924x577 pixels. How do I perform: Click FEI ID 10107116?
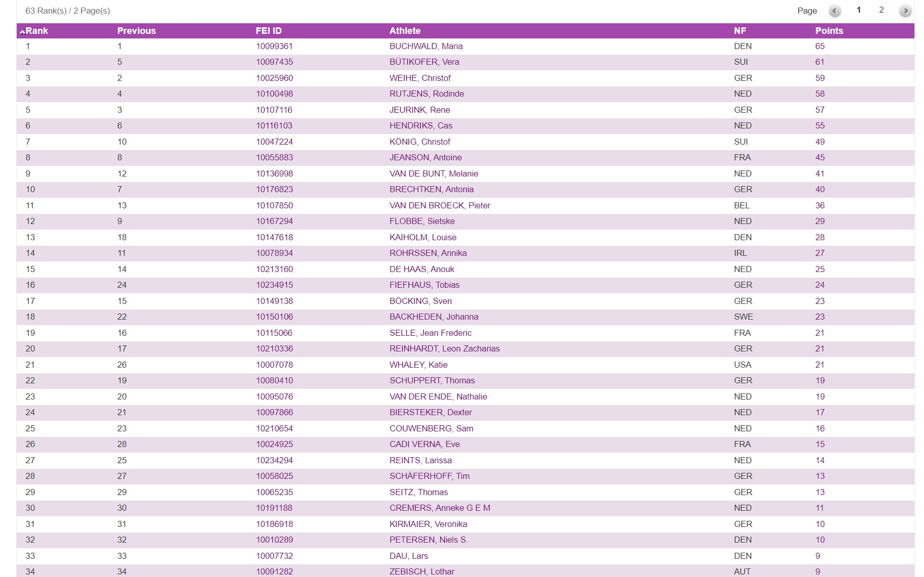tap(274, 110)
